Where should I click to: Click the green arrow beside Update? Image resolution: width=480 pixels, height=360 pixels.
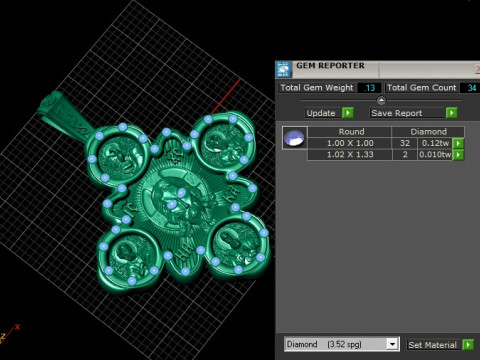pos(348,113)
